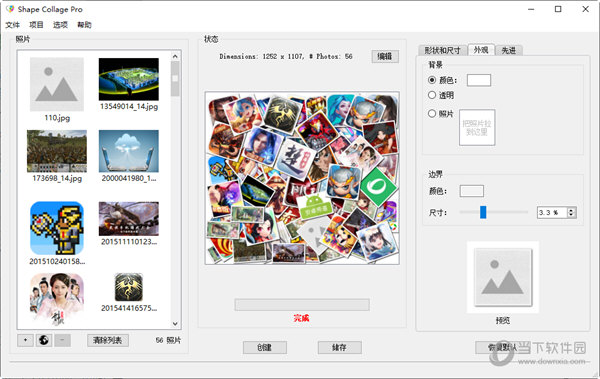Click the photo list scroll up arrow

[x=175, y=56]
